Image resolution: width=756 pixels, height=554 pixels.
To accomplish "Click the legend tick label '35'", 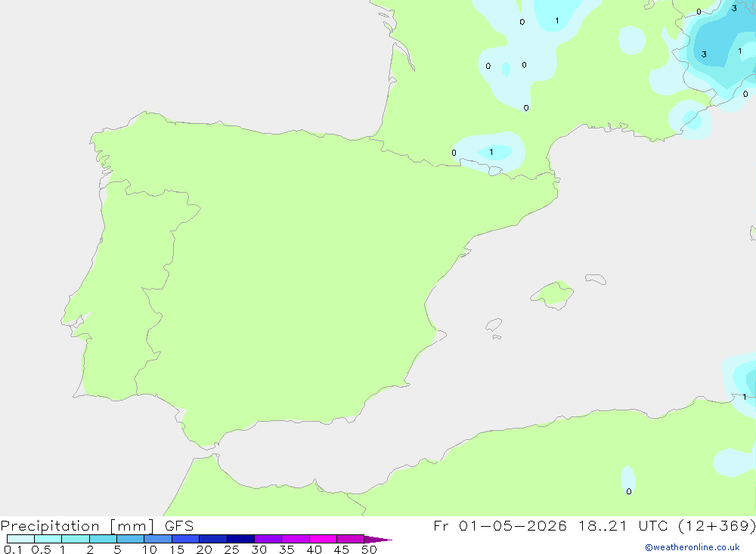I will pos(287,549).
